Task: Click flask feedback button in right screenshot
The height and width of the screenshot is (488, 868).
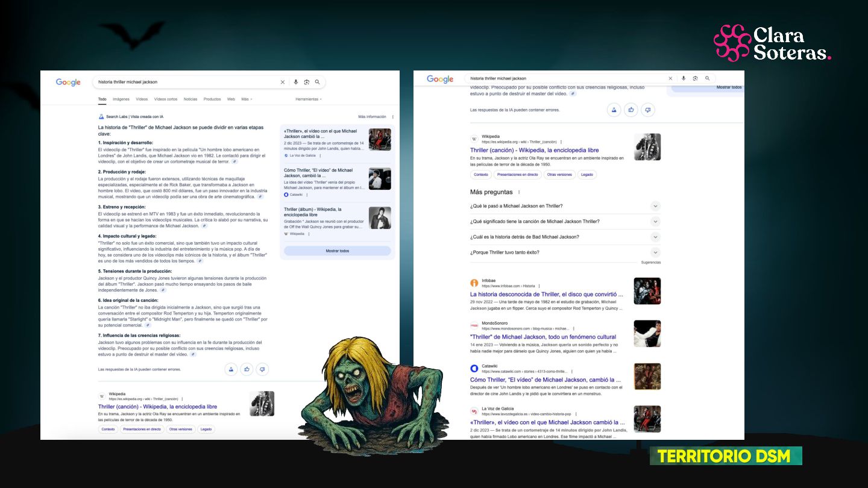Action: pos(614,110)
